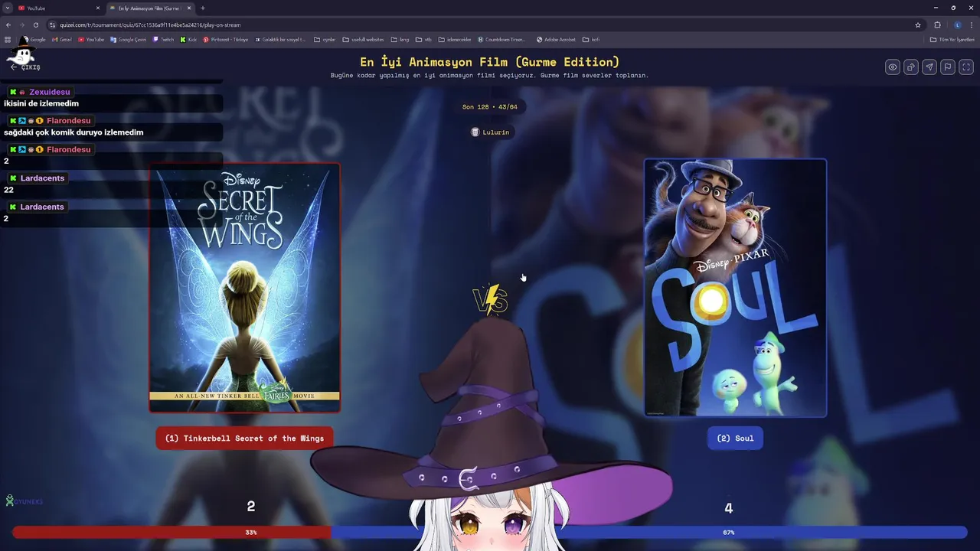Expand the vtb bookmark folder
980x551 pixels.
[x=423, y=39]
